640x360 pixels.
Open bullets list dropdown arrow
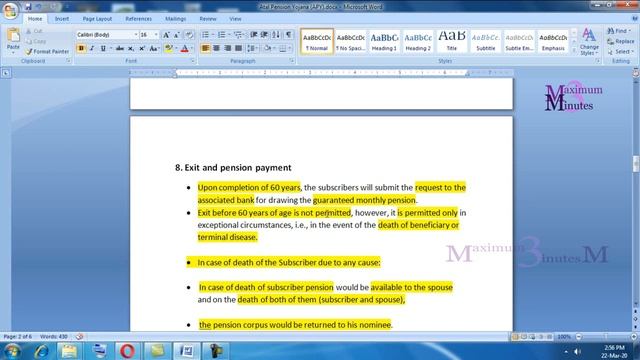(213, 35)
